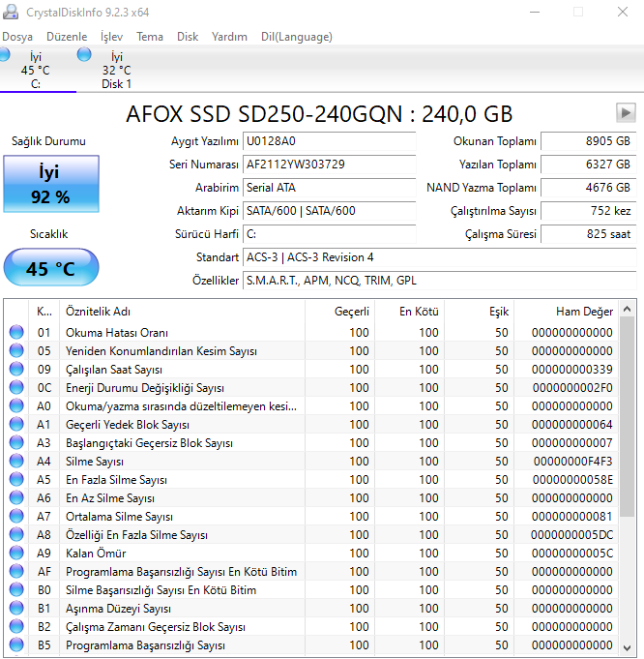The height and width of the screenshot is (659, 644).
Task: Select the Disk 1 status orb
Action: point(84,54)
